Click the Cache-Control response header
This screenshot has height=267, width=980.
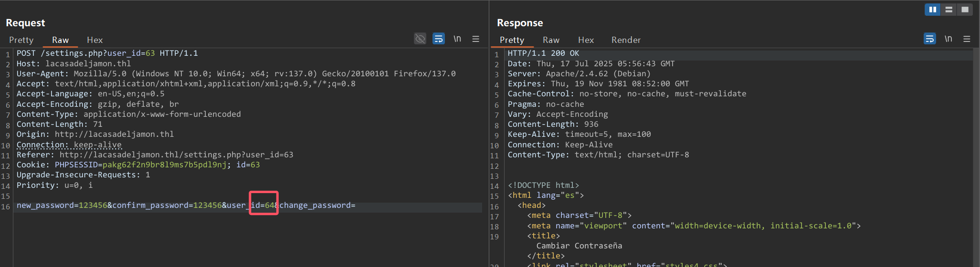(x=627, y=94)
